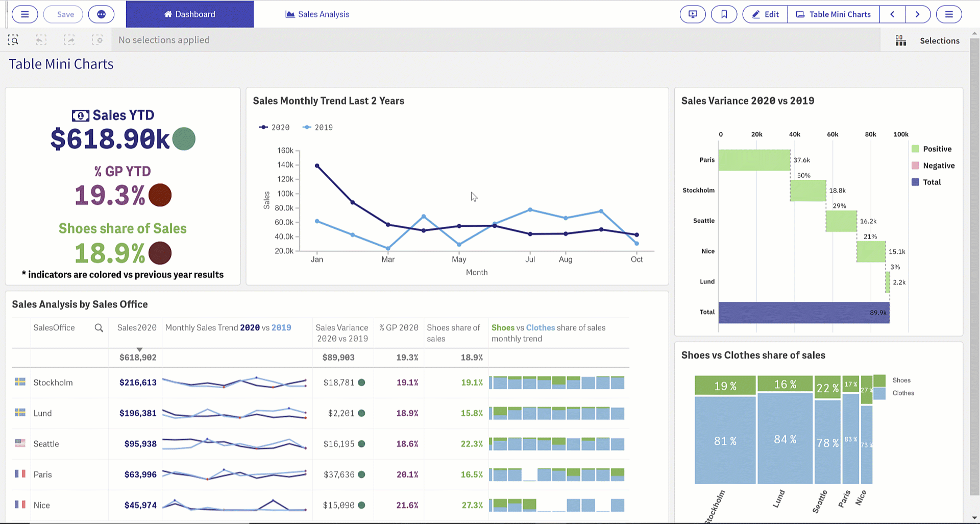The image size is (980, 524).
Task: Open the Table Mini Charts sheet selector
Action: (x=834, y=14)
